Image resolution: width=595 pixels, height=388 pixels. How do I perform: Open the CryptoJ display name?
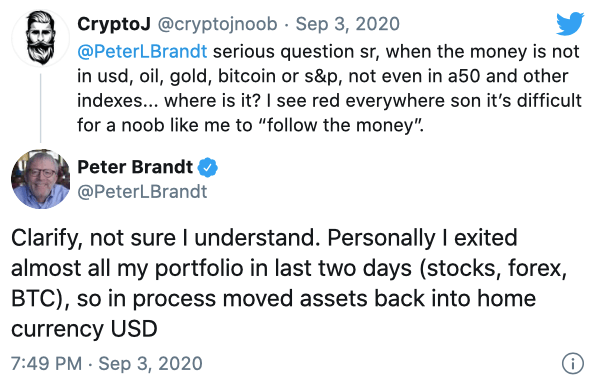(x=114, y=24)
